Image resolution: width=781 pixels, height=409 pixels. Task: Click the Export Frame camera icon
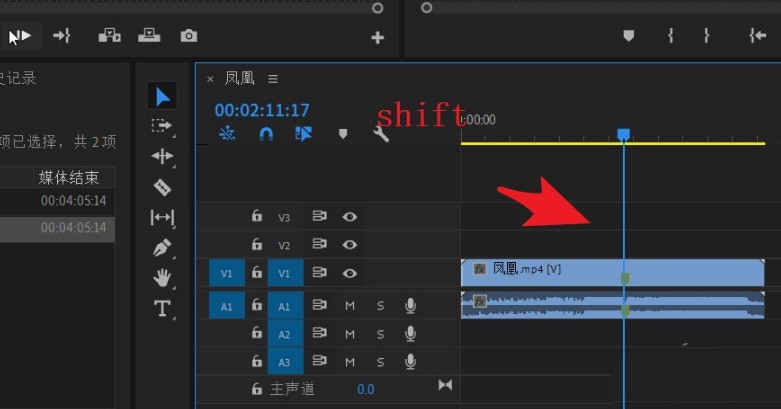coord(189,36)
